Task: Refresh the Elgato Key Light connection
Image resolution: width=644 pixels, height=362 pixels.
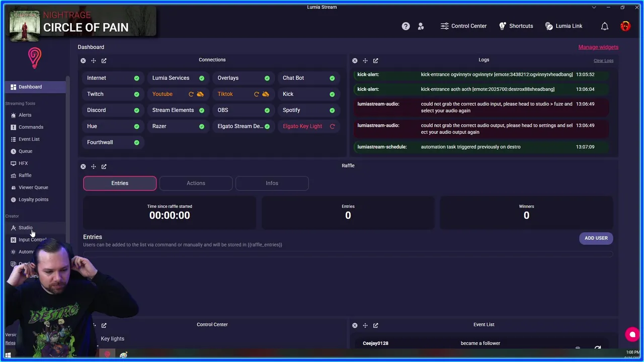Action: click(332, 126)
